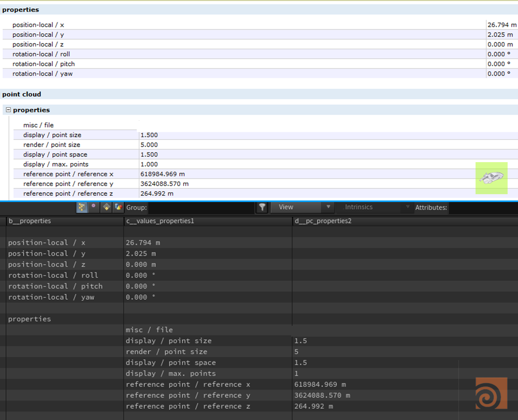Click 'position-local / x' cell in spreadsheet
Screen dimensions: 518x420
[x=65, y=243]
